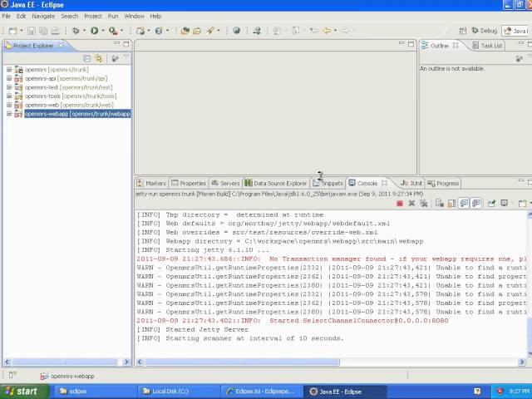Click the Web Service wizard icon
The height and width of the screenshot is (399, 532).
pos(159,31)
